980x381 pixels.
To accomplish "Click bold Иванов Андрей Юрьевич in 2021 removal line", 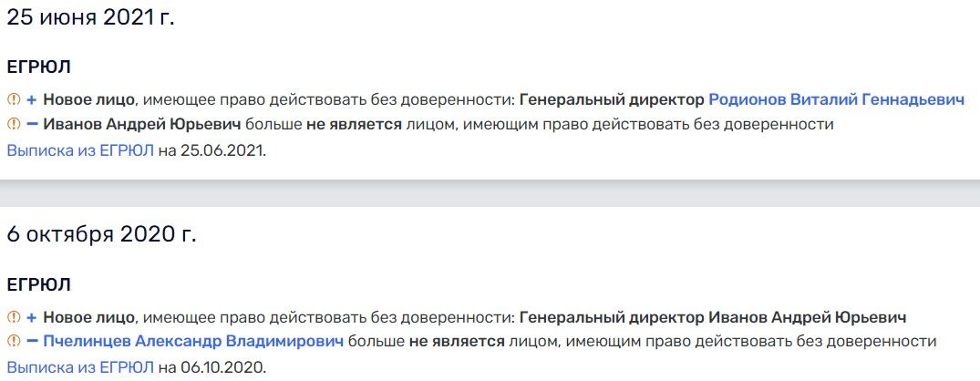I will coord(142,124).
